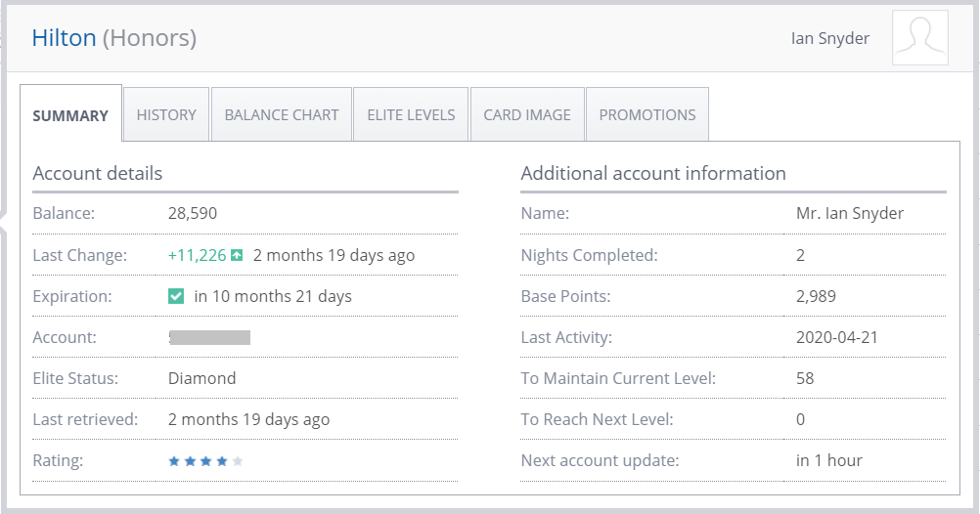Click the 'Expiration:' label
This screenshot has width=980, height=514.
(x=71, y=297)
